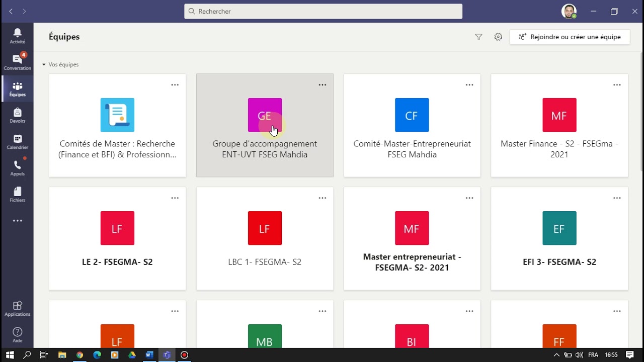Select the Équipes sidebar icon
The width and height of the screenshot is (644, 362).
tap(17, 88)
